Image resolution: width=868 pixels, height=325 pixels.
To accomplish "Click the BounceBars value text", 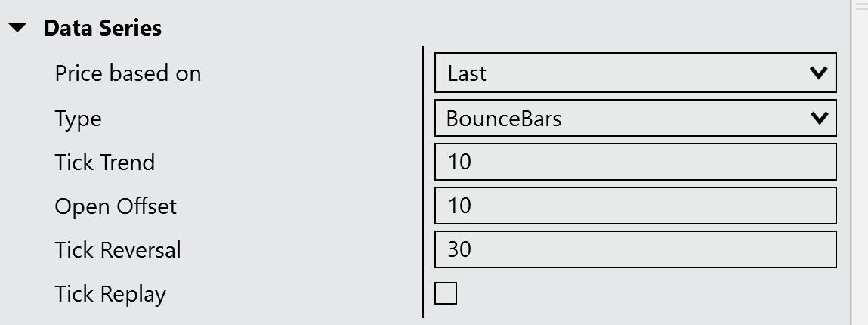I will pyautogui.click(x=504, y=119).
